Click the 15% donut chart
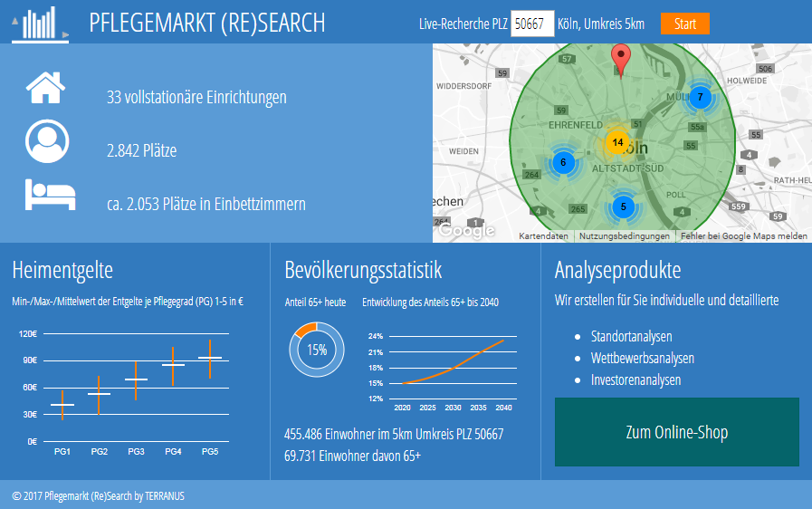The width and height of the screenshot is (812, 509). [x=317, y=350]
